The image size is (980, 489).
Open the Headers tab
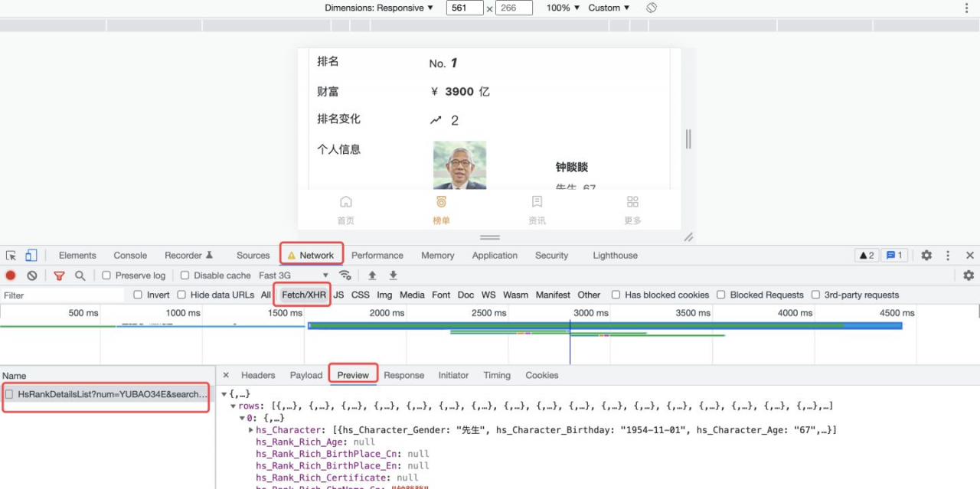pos(258,375)
